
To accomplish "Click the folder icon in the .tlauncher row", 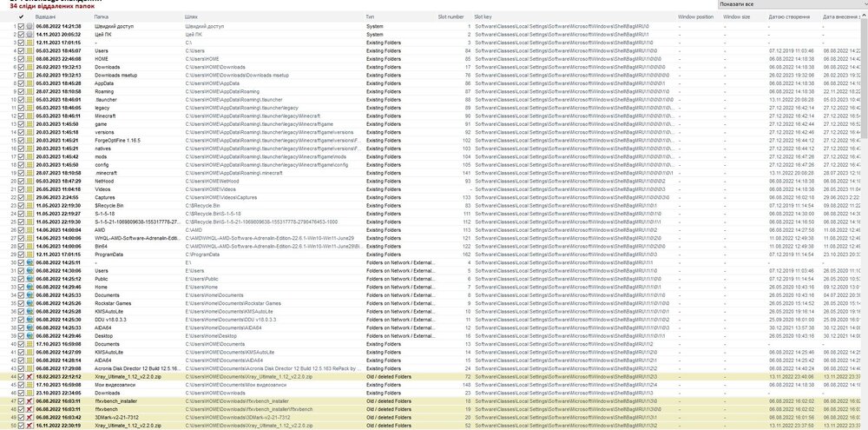I will tap(30, 100).
